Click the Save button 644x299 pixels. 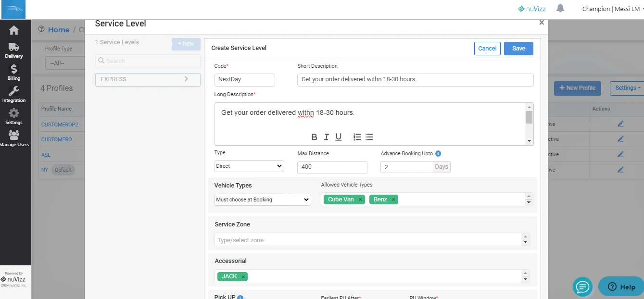518,49
